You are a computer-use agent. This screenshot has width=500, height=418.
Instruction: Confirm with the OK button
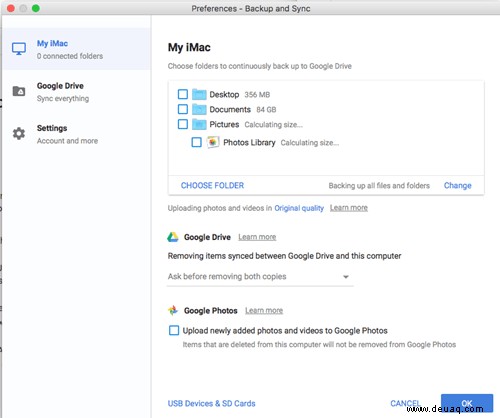click(467, 403)
